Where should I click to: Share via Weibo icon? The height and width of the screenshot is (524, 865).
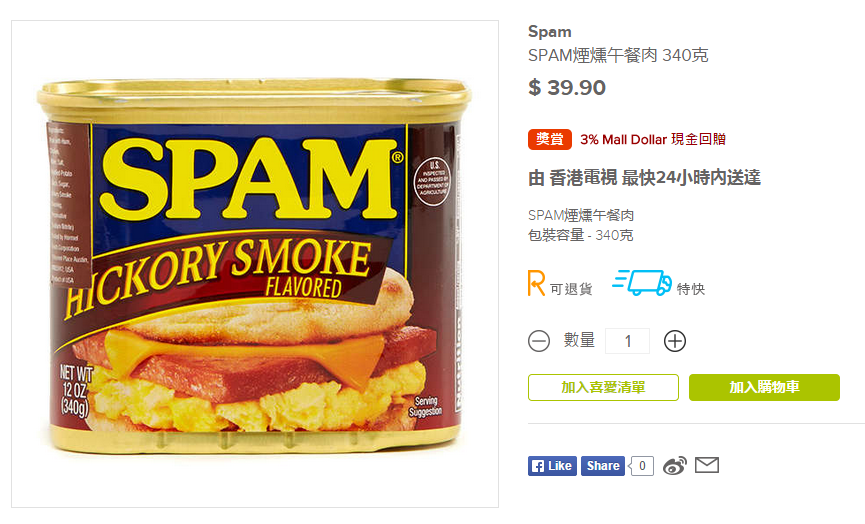[675, 466]
